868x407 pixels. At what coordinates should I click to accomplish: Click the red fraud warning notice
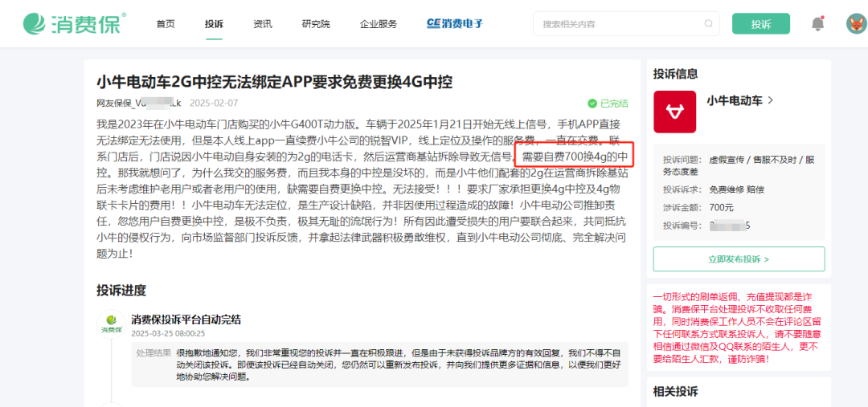[x=739, y=329]
